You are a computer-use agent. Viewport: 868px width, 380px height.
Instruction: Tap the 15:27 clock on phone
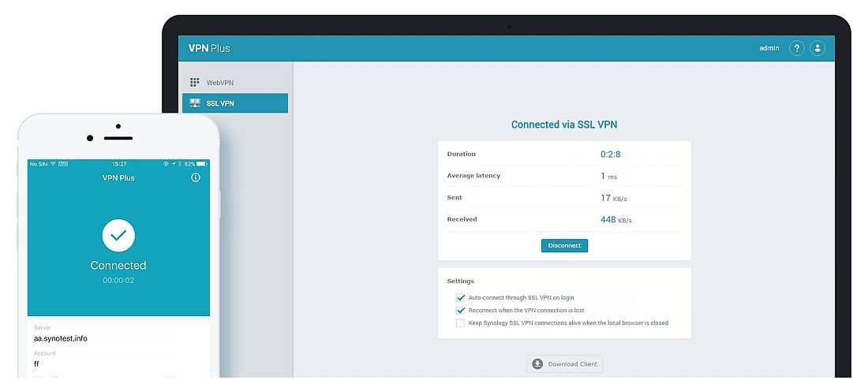119,164
